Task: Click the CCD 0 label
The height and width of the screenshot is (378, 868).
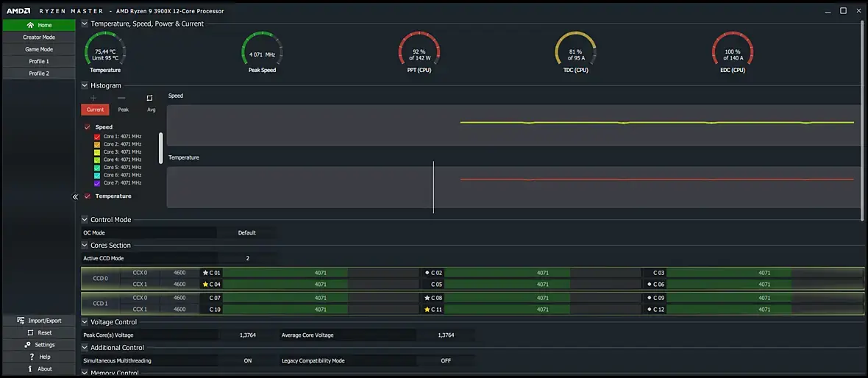Action: (x=100, y=279)
